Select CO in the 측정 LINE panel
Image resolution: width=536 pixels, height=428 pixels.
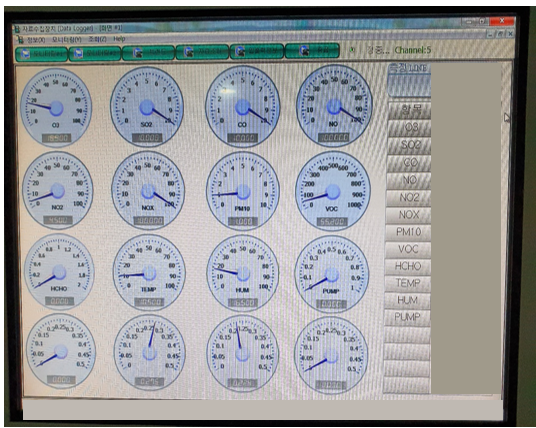click(409, 163)
